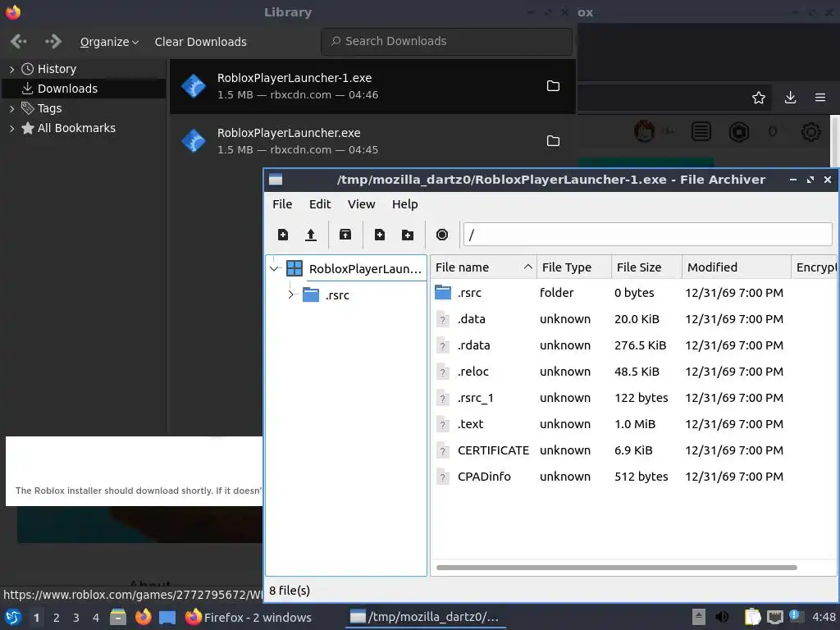
Task: Click the Stop circular toolbar icon
Action: click(x=442, y=235)
